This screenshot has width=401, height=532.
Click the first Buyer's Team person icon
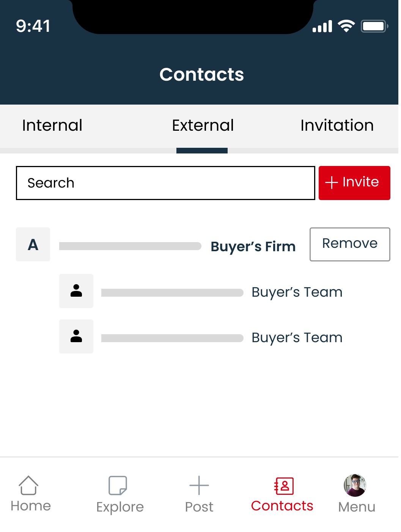click(76, 291)
